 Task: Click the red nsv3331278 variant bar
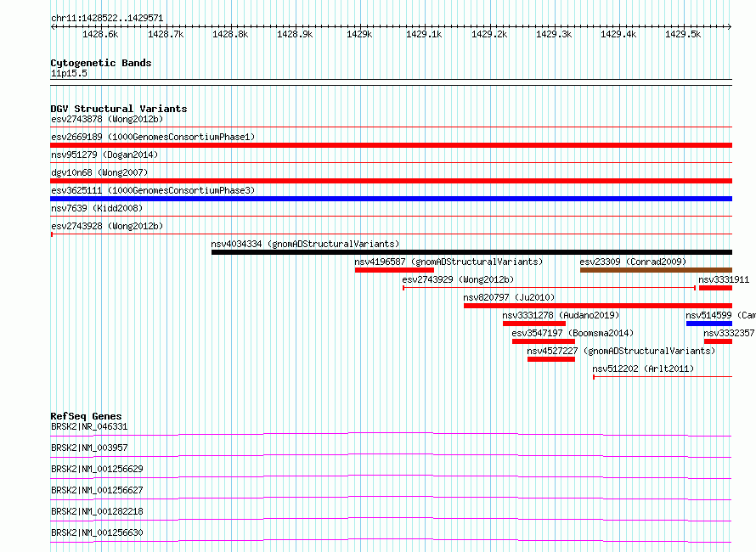(534, 324)
